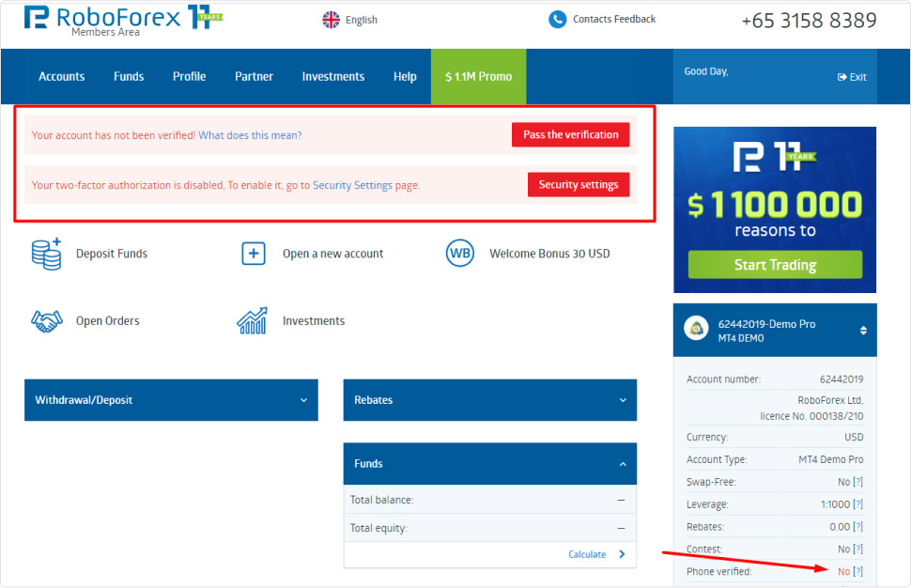
Task: Click the red No phone verified value
Action: click(x=844, y=572)
